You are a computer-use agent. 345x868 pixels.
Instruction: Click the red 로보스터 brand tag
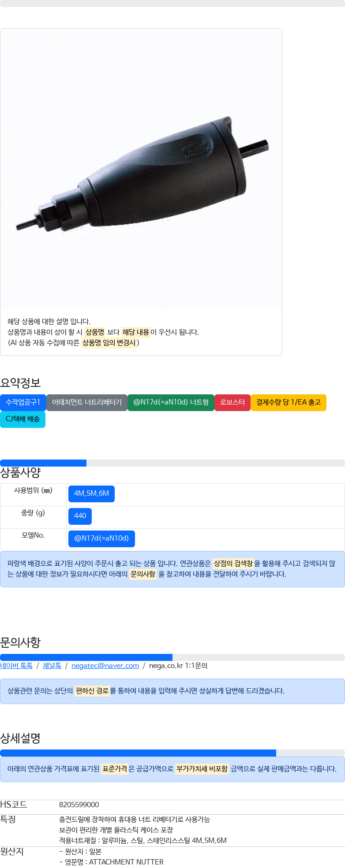[x=232, y=402]
